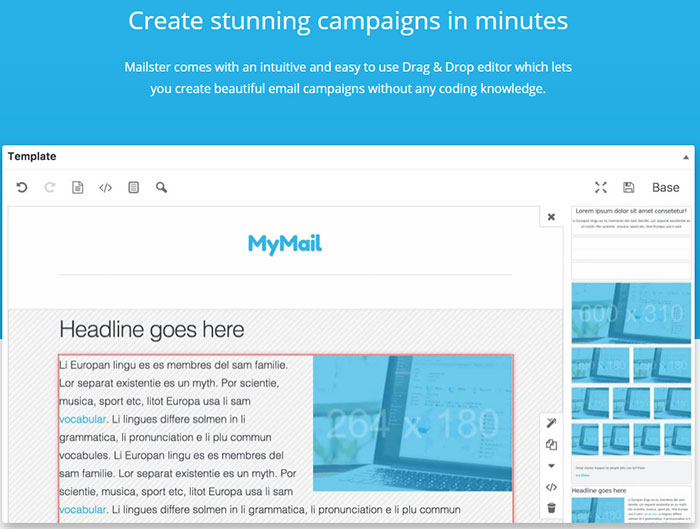This screenshot has width=700, height=529.
Task: Click the greyed redo icon
Action: pyautogui.click(x=50, y=187)
